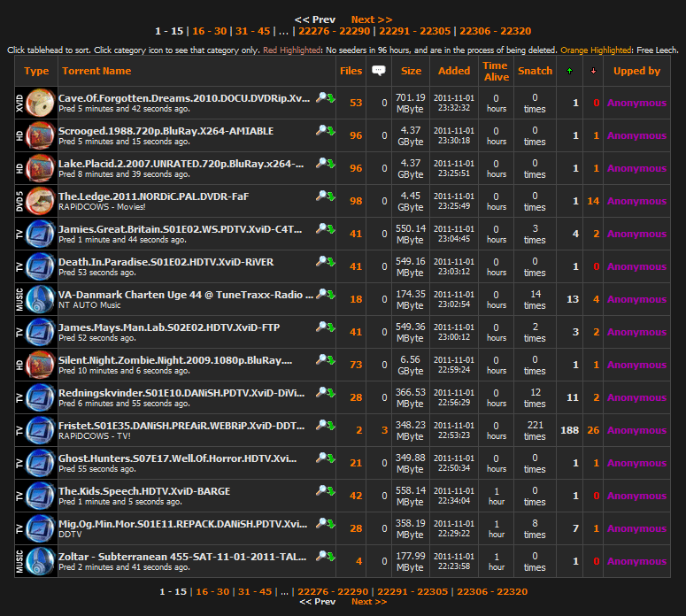This screenshot has height=616, width=686.
Task: Click HD category icon for Silent.Night.Zombie.Night
Action: click(x=36, y=365)
